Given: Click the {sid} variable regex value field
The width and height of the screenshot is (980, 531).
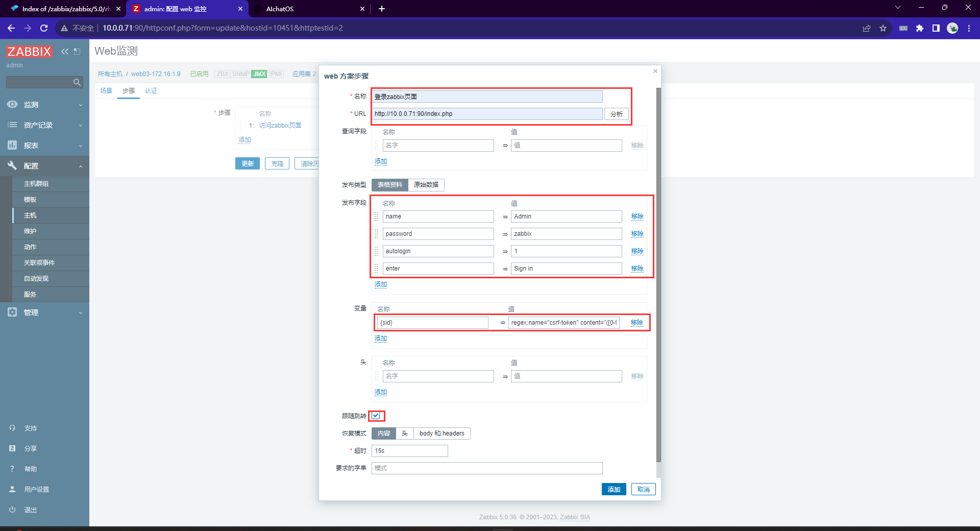Looking at the screenshot, I should [564, 323].
